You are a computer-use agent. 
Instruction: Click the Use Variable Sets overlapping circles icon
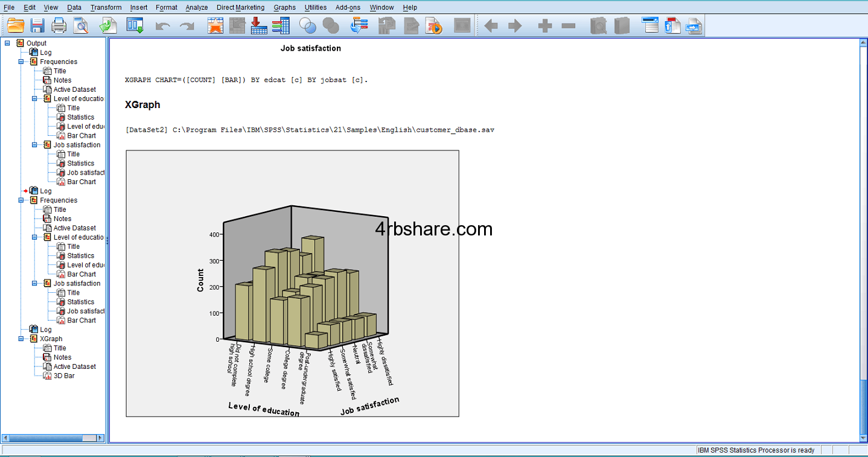tap(308, 25)
